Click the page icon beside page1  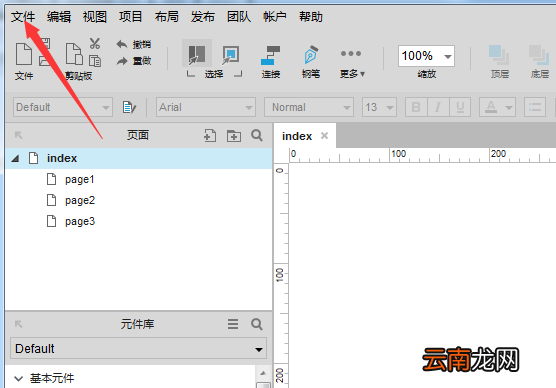tap(51, 179)
